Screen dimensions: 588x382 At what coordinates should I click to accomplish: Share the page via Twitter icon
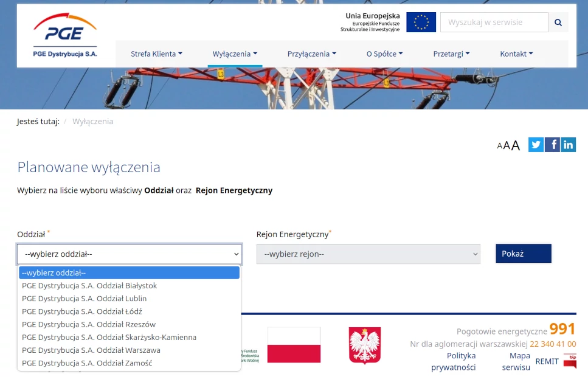tap(536, 145)
